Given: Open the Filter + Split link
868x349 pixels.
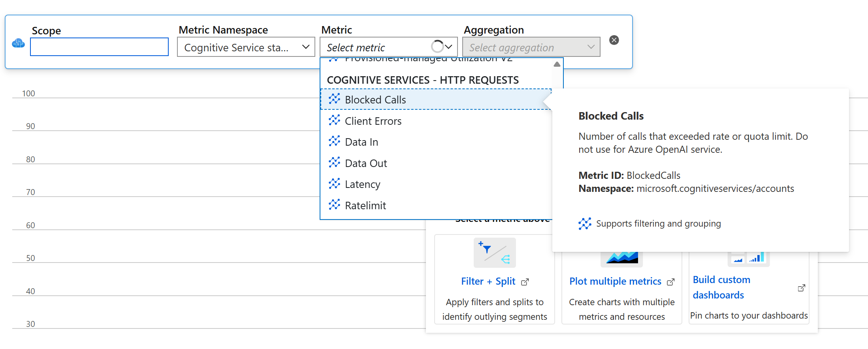Looking at the screenshot, I should tap(488, 281).
